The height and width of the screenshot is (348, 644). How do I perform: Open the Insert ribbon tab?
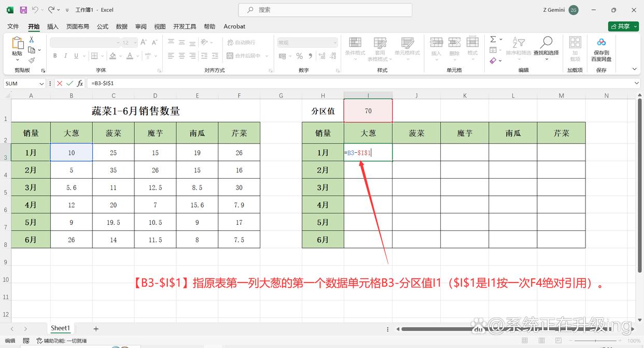(x=52, y=26)
